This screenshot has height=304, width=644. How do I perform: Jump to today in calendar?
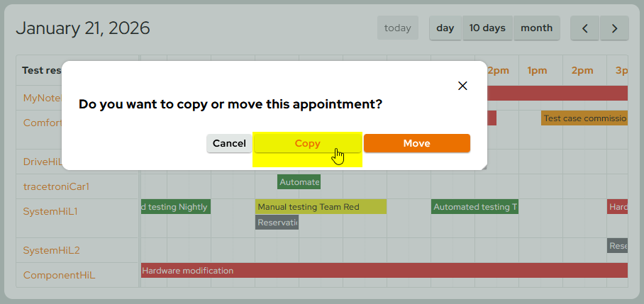(397, 28)
